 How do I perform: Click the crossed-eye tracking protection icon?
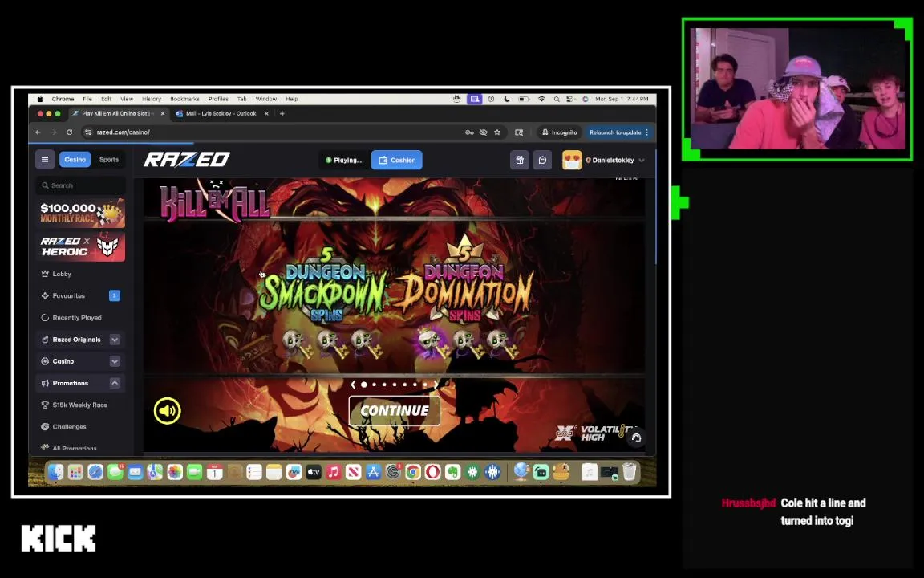pyautogui.click(x=483, y=132)
